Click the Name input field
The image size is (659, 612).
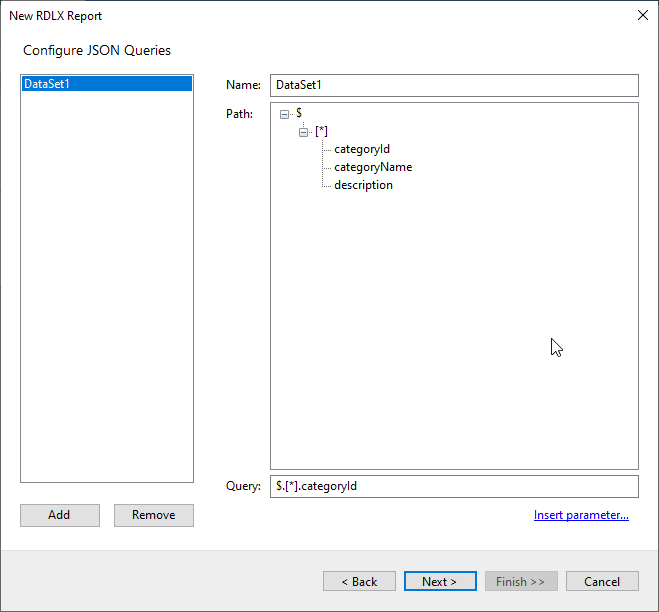point(454,85)
